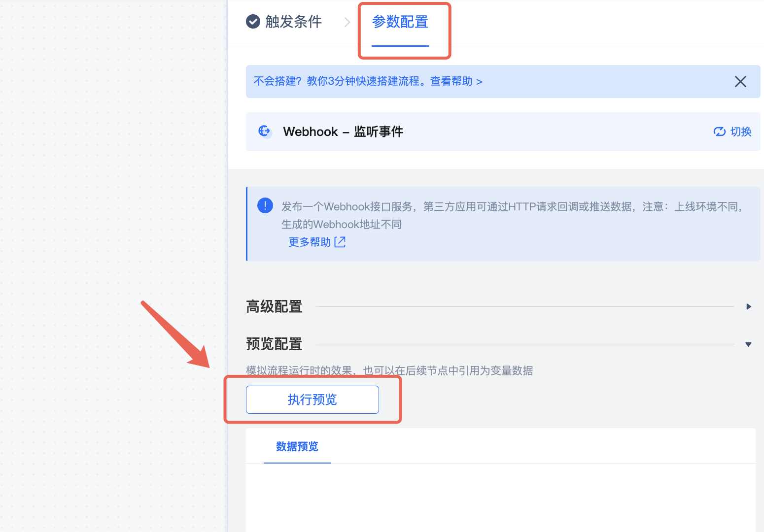The width and height of the screenshot is (764, 532).
Task: Click the 预览配置 section heading
Action: pyautogui.click(x=274, y=344)
